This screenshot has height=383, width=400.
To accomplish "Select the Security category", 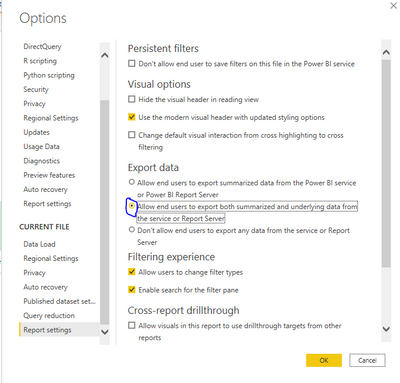I will 36,89.
